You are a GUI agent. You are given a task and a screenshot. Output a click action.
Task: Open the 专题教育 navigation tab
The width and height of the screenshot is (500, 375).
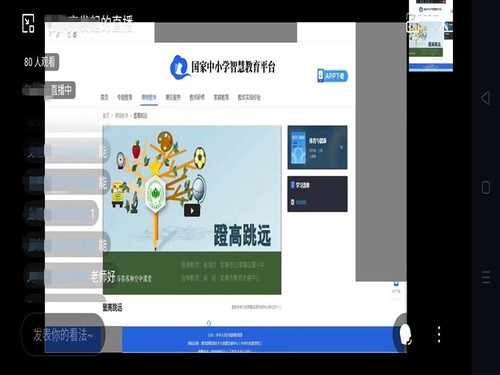pos(125,97)
